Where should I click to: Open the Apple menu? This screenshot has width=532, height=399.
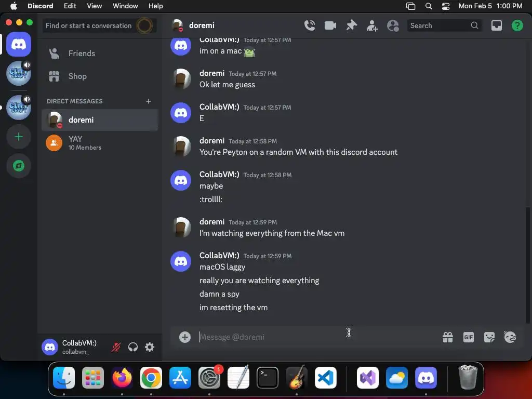(14, 6)
